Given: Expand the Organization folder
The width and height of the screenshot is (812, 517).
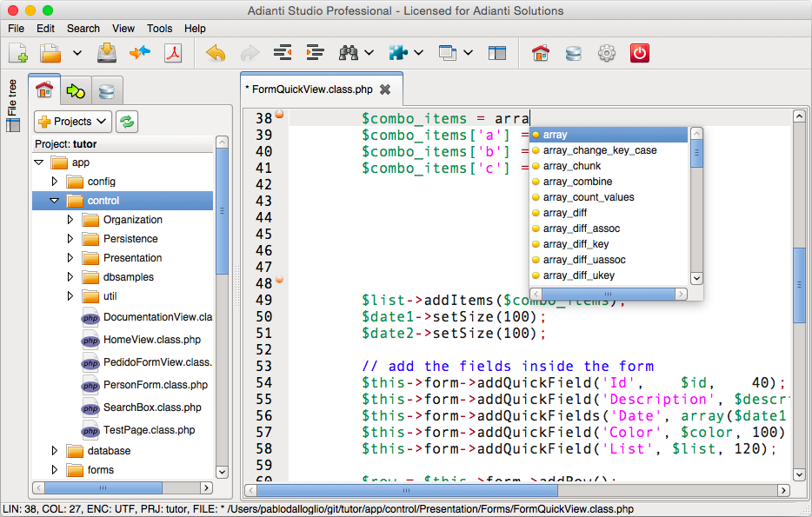Looking at the screenshot, I should 70,220.
